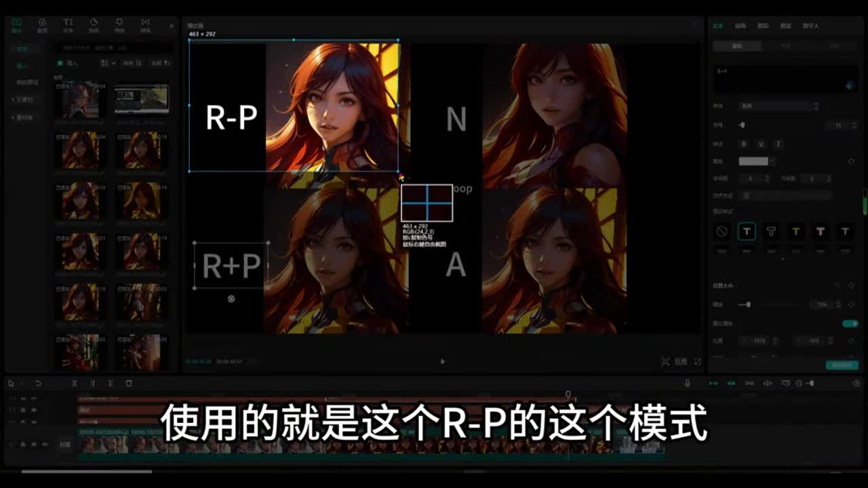868x488 pixels.
Task: Click the delete trash icon in timeline toolbar
Action: coord(129,384)
